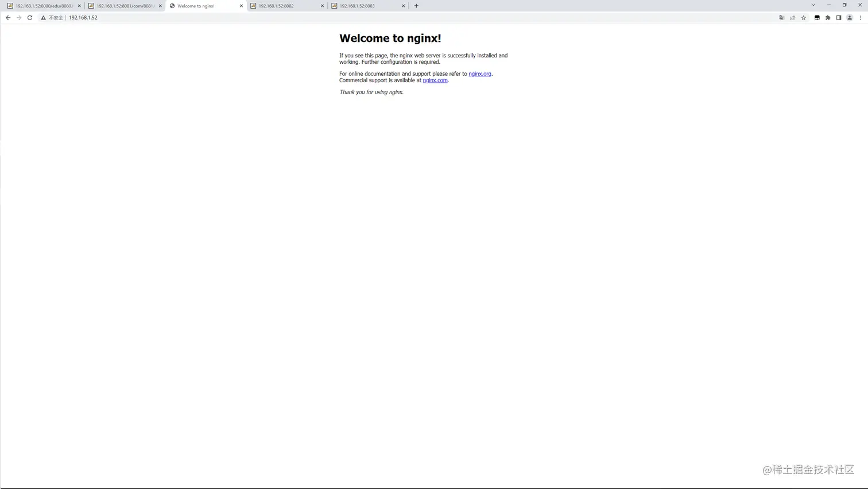The height and width of the screenshot is (489, 868).
Task: Toggle the browser side panel
Action: (x=839, y=18)
